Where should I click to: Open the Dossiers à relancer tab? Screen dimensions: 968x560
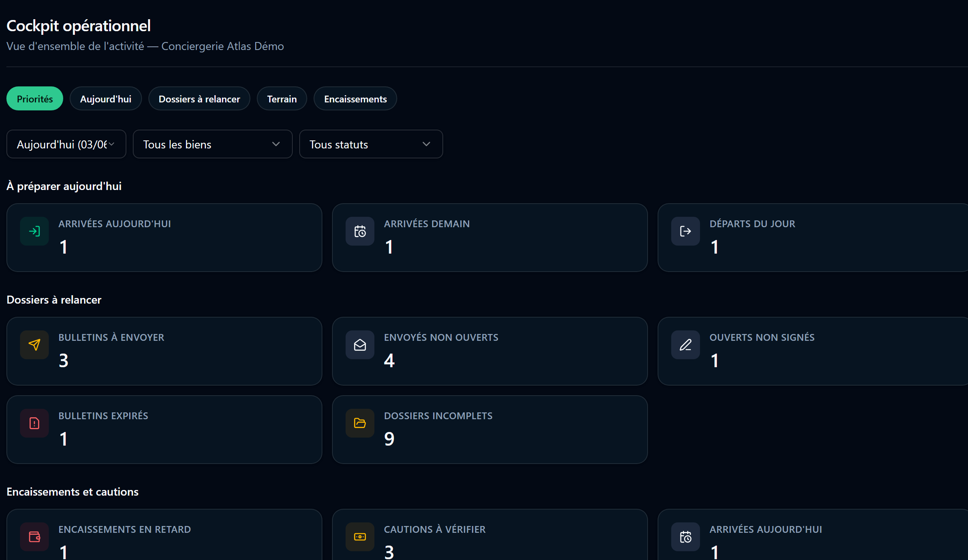[199, 99]
